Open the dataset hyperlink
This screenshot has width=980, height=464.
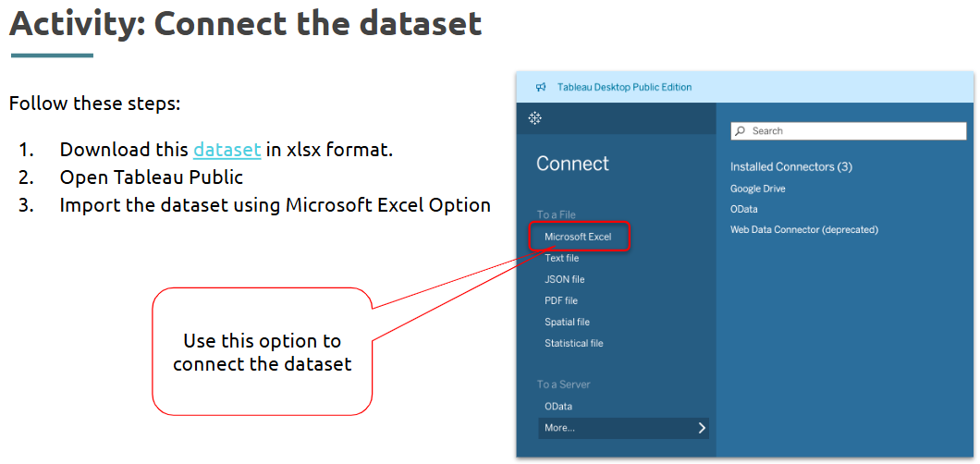(x=227, y=150)
